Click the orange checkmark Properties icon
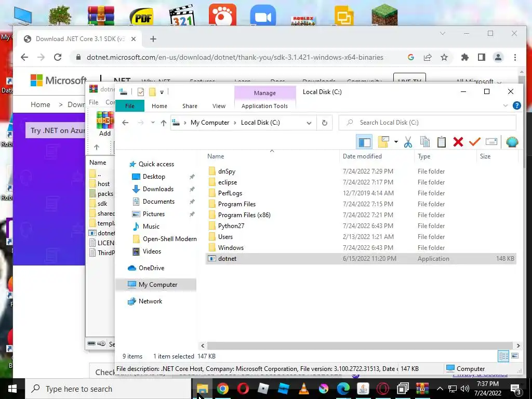The width and height of the screenshot is (532, 399). [x=475, y=142]
